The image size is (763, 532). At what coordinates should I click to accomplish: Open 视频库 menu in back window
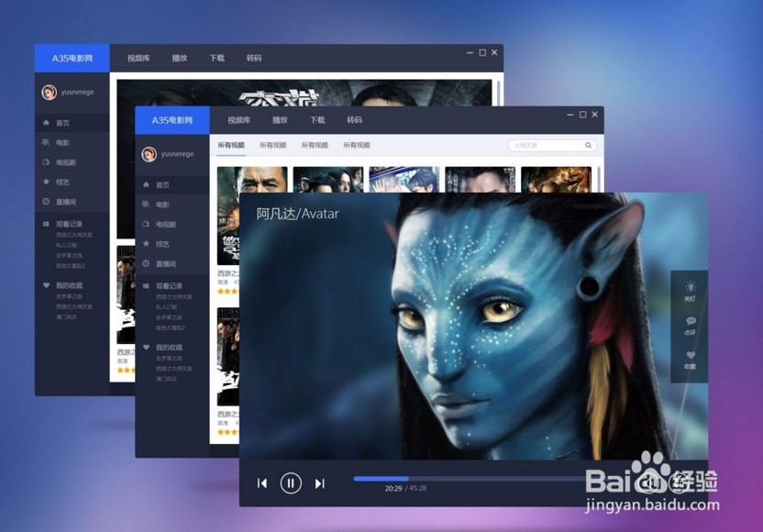(x=138, y=58)
